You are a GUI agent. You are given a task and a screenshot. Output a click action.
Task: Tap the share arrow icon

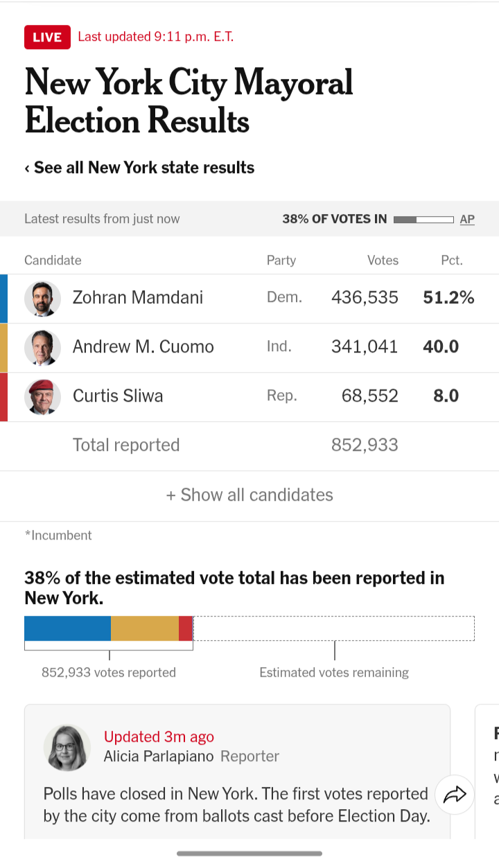455,795
